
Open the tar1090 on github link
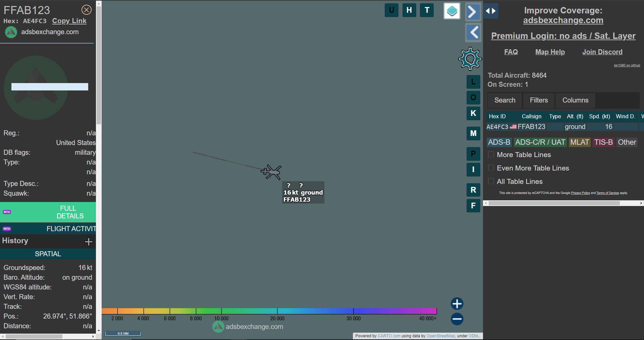tap(627, 65)
